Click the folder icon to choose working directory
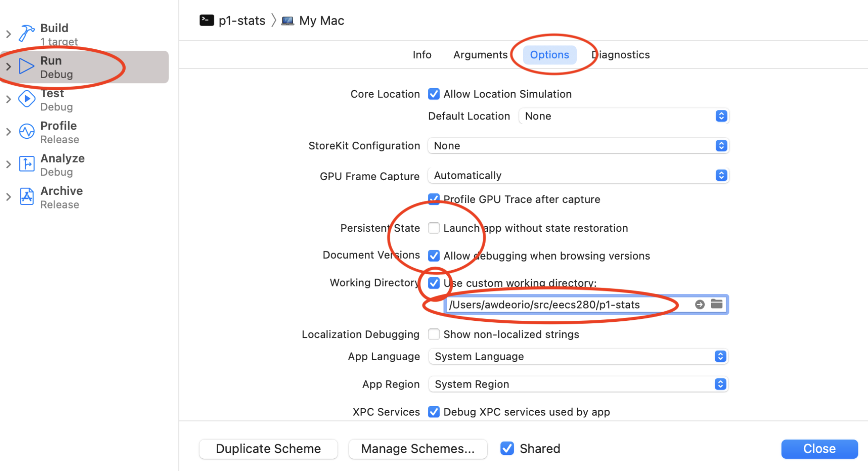The height and width of the screenshot is (471, 868). (x=717, y=304)
